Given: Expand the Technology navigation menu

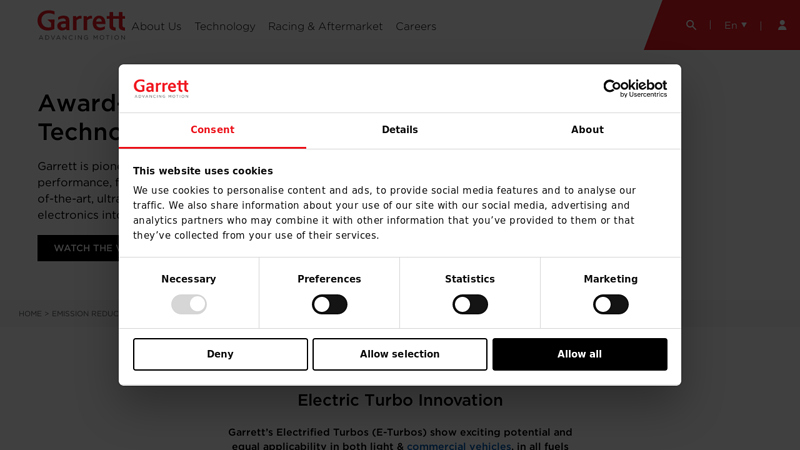Looking at the screenshot, I should click(225, 26).
